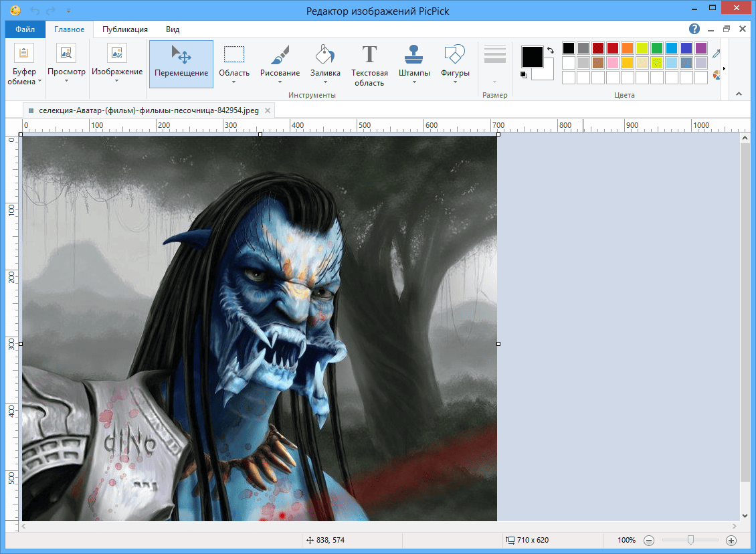Expand the Штампы dropdown arrow
This screenshot has height=554, width=756.
[414, 82]
